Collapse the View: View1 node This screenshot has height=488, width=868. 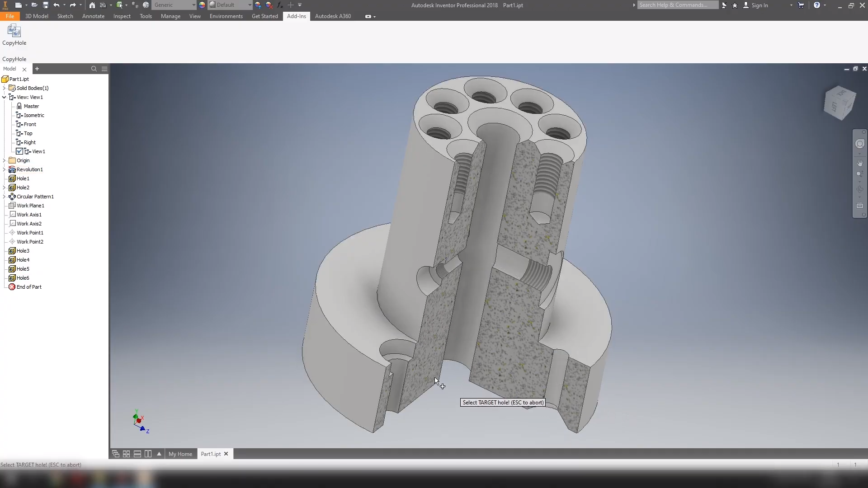5,97
